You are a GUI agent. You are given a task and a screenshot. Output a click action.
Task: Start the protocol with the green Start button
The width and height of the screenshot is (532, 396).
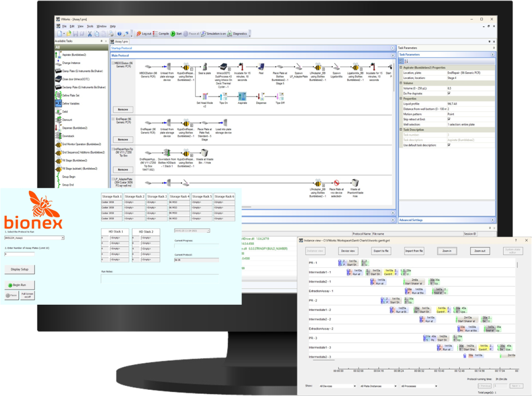tap(176, 34)
